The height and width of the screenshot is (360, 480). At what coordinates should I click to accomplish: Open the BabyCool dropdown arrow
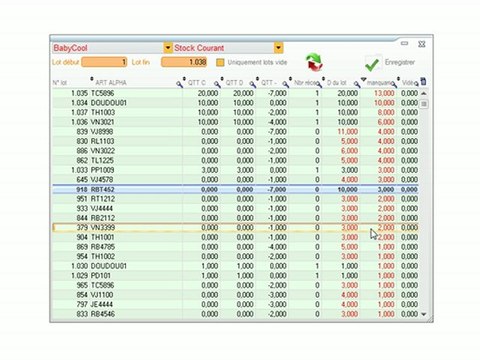coord(168,48)
